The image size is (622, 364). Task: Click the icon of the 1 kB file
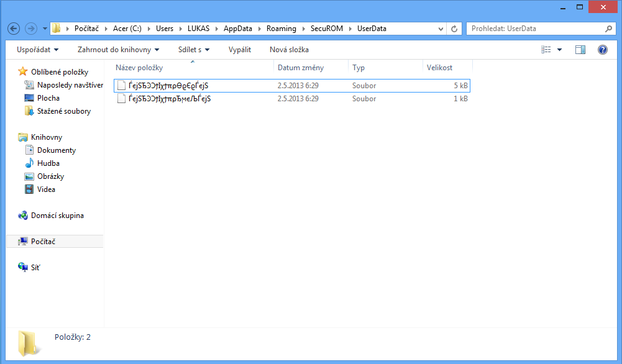(121, 99)
